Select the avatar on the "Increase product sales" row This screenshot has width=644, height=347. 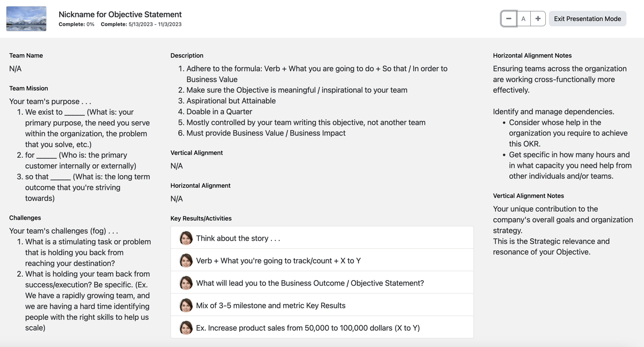point(186,328)
